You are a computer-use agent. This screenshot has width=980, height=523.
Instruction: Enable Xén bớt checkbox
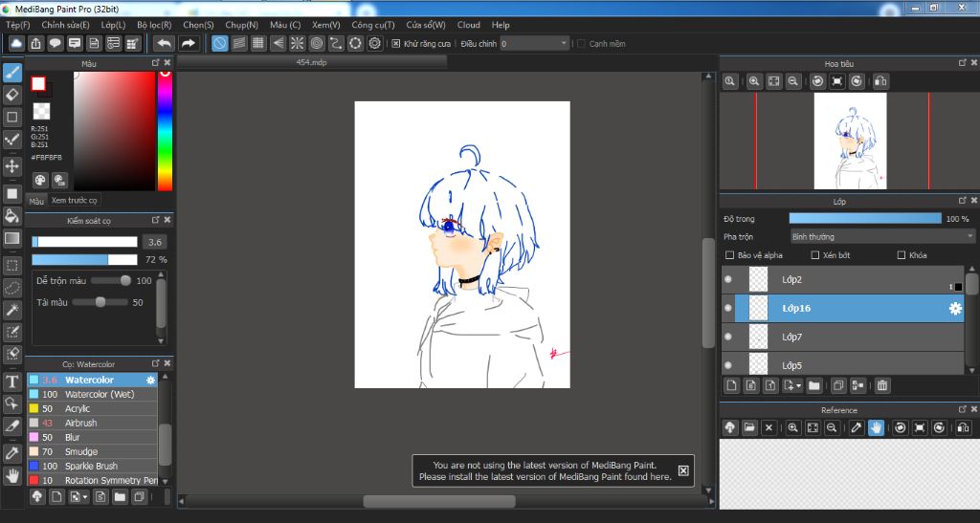coord(815,255)
